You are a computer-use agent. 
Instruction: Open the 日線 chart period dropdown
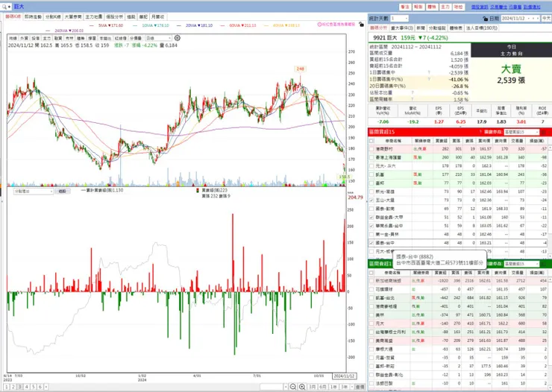[x=158, y=38]
